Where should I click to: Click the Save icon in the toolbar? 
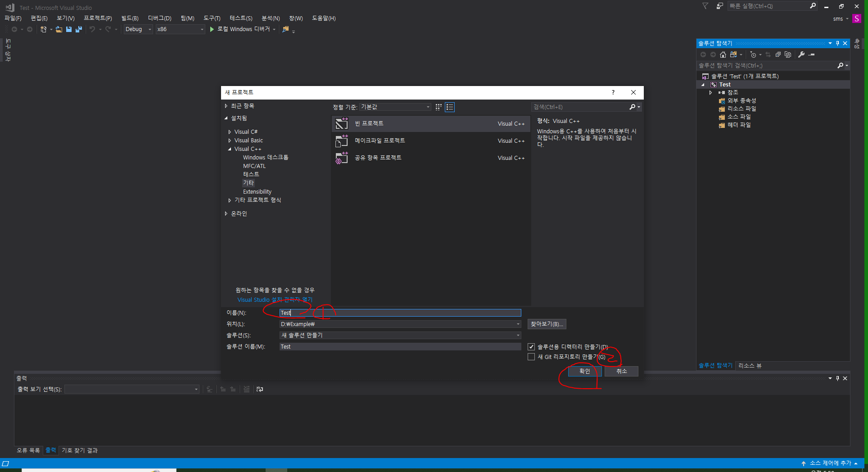69,29
